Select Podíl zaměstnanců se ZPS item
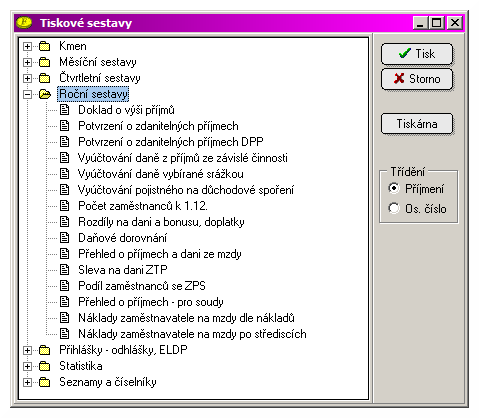Image resolution: width=479 pixels, height=418 pixels. pos(142,286)
